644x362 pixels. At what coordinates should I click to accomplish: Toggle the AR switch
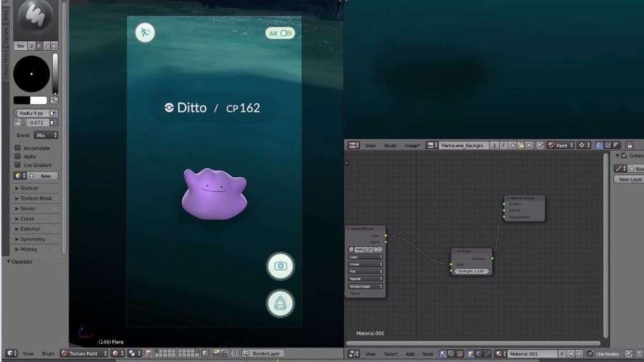280,33
